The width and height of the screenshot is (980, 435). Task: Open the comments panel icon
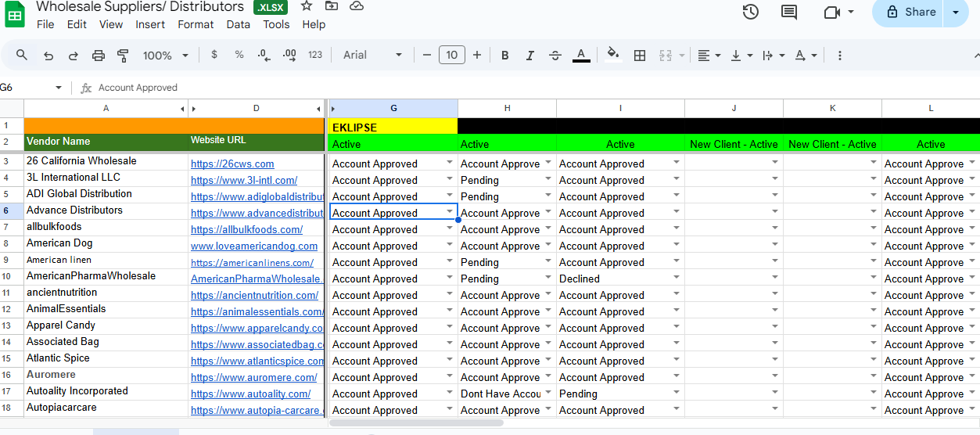789,12
